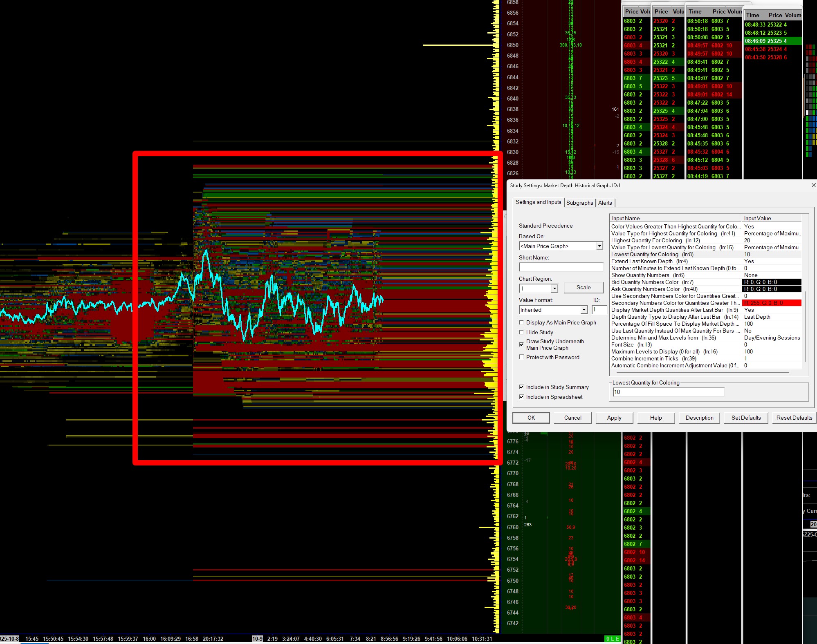Click the Lowest Quantity for Coloring text box

coord(668,392)
